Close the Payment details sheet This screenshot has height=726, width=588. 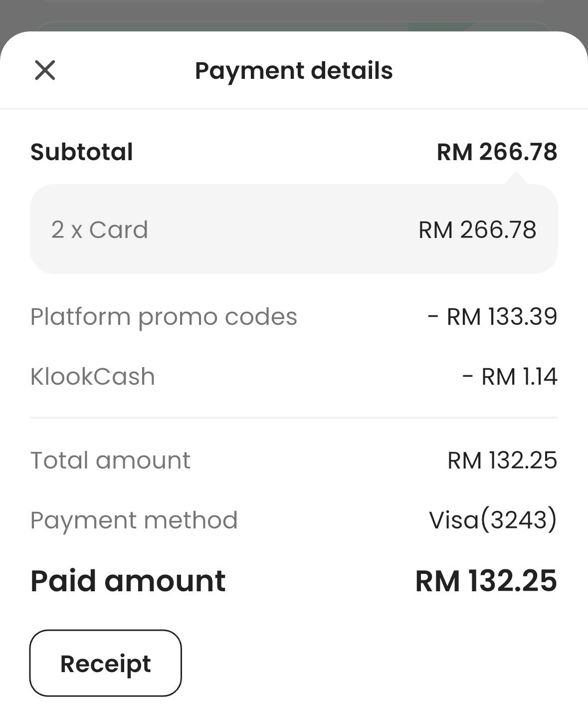(x=45, y=70)
